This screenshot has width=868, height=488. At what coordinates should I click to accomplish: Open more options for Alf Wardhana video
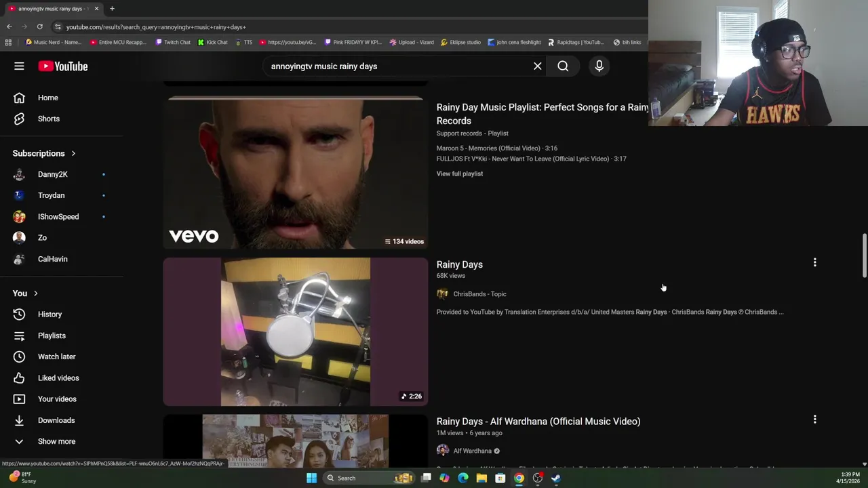click(x=814, y=420)
